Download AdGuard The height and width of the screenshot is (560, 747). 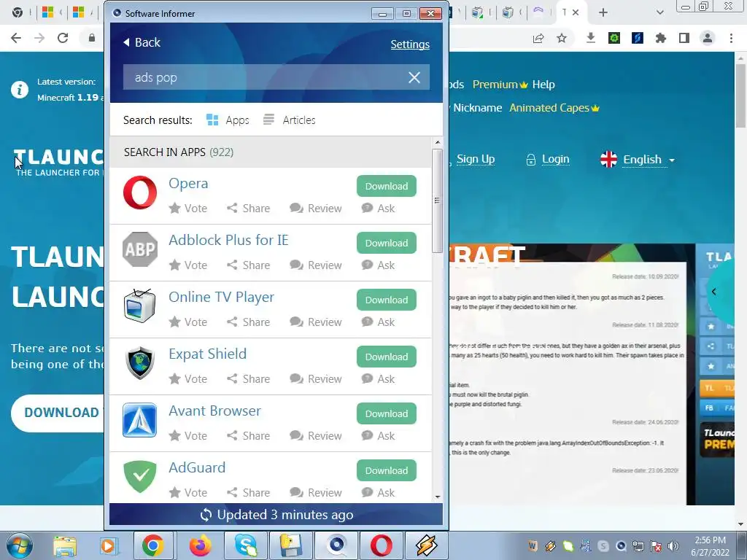click(387, 470)
